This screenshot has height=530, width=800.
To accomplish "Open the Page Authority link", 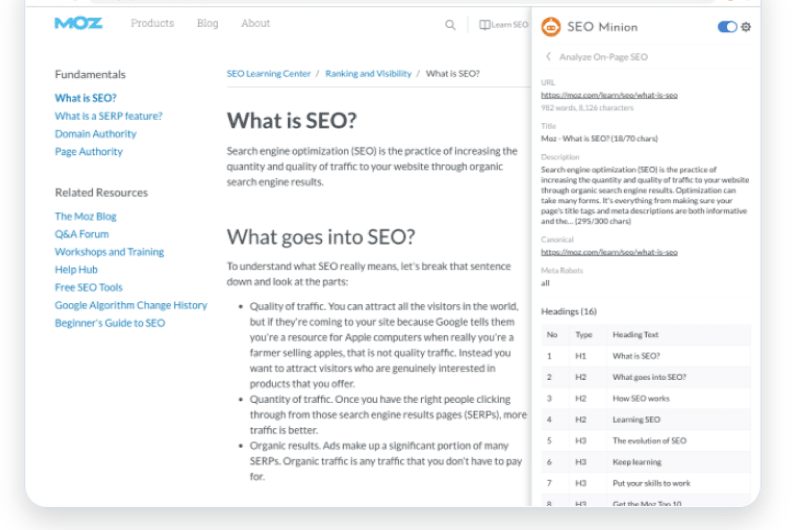I will [x=89, y=152].
